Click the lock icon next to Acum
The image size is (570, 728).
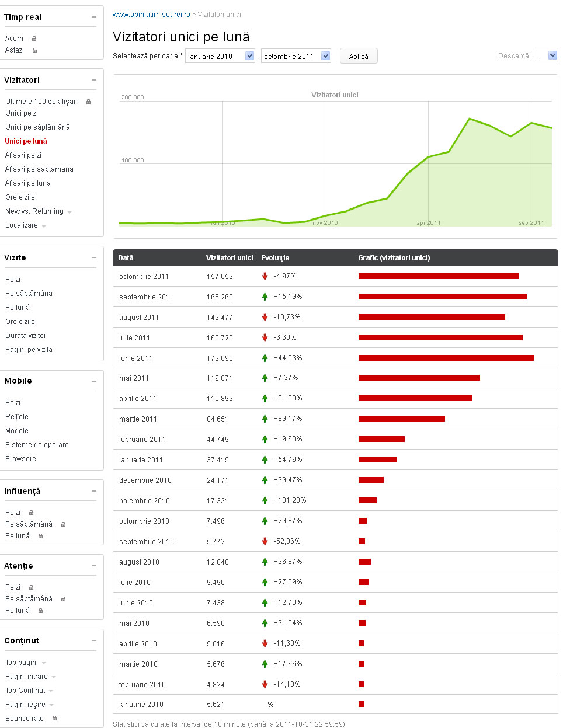(x=34, y=39)
